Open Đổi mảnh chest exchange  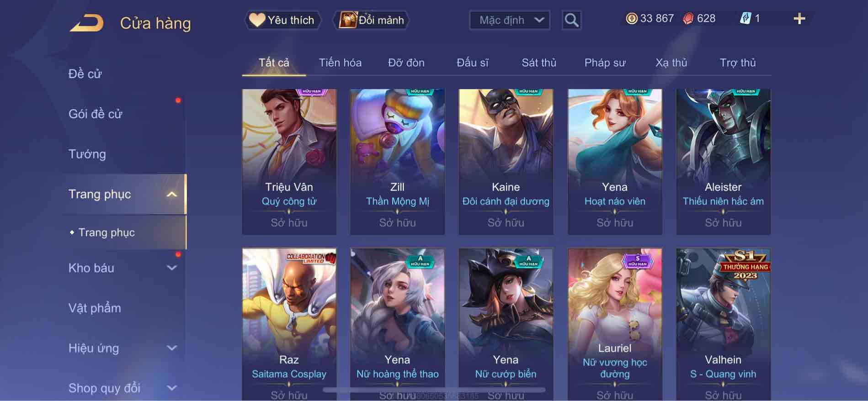373,20
